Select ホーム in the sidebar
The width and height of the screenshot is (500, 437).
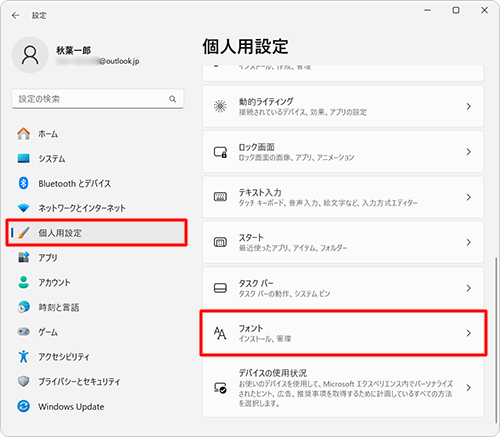(x=97, y=134)
